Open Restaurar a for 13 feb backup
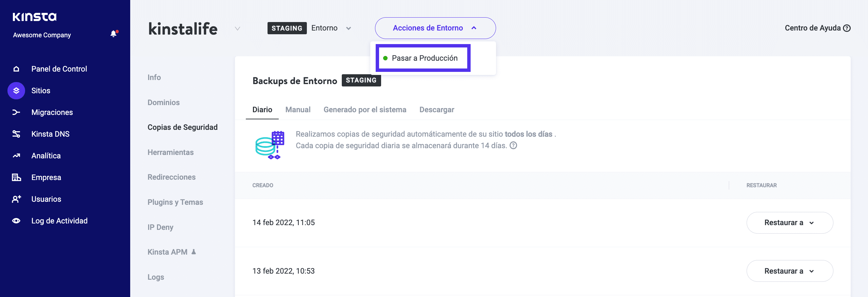The height and width of the screenshot is (297, 868). tap(789, 271)
